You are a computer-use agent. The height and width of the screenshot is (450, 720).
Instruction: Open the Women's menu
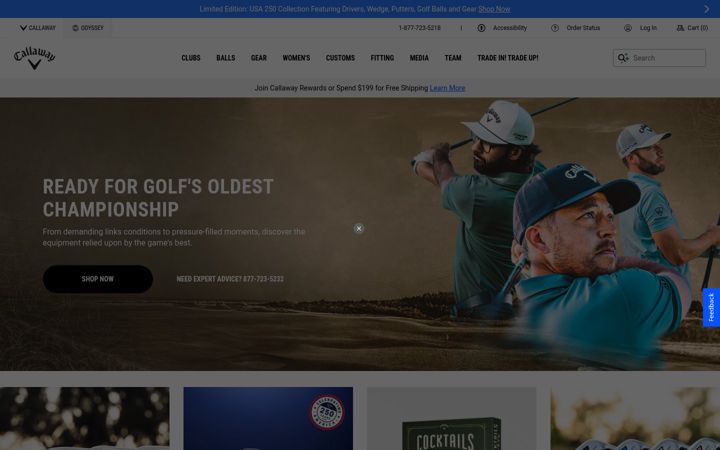tap(296, 58)
